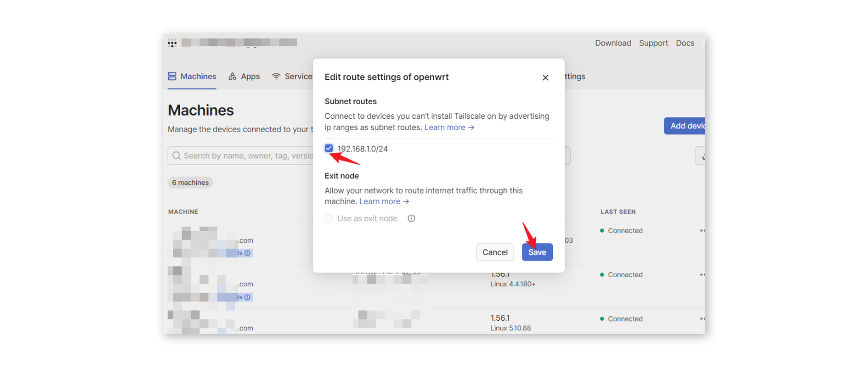Select the Linux 5.10.88 version text
Screen dimensions: 868x368
coord(511,328)
